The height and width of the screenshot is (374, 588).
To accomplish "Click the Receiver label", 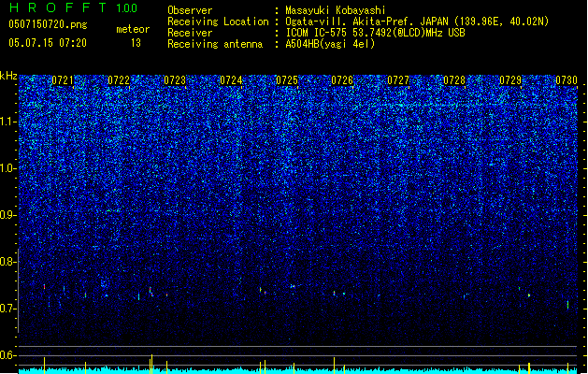I will (190, 33).
